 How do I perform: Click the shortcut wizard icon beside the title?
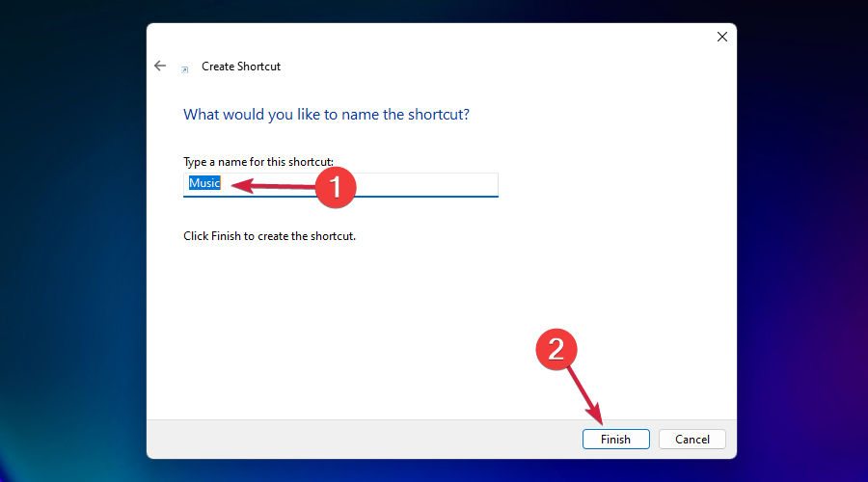pos(185,69)
